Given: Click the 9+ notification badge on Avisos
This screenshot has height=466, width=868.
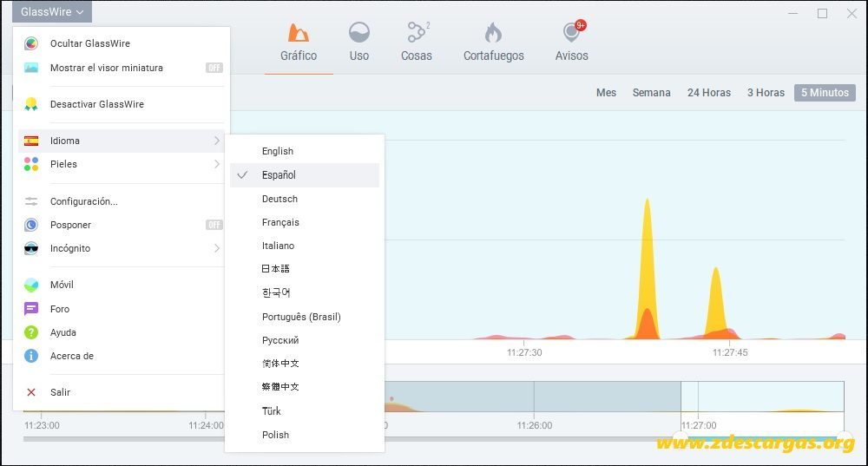Looking at the screenshot, I should [580, 25].
